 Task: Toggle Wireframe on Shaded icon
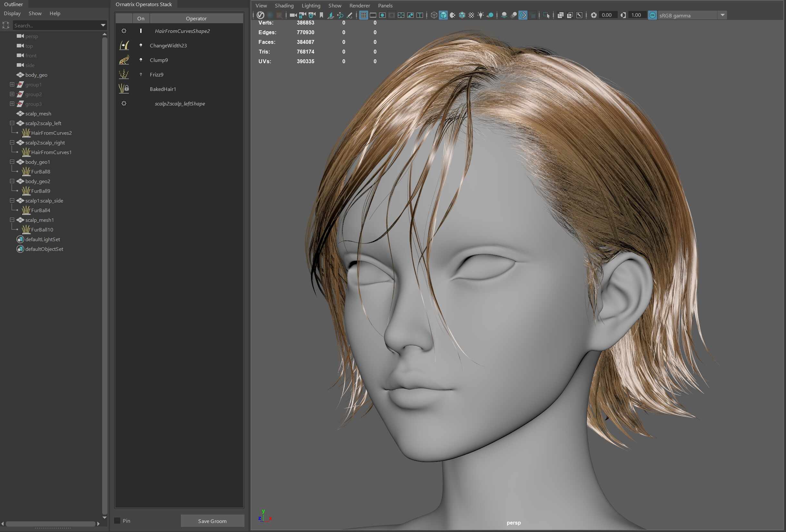[x=462, y=15]
